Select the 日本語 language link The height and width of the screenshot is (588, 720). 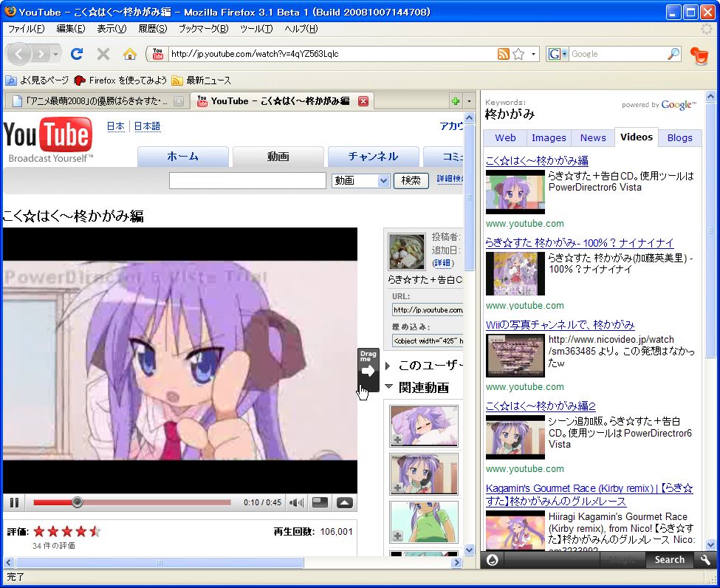(x=147, y=126)
